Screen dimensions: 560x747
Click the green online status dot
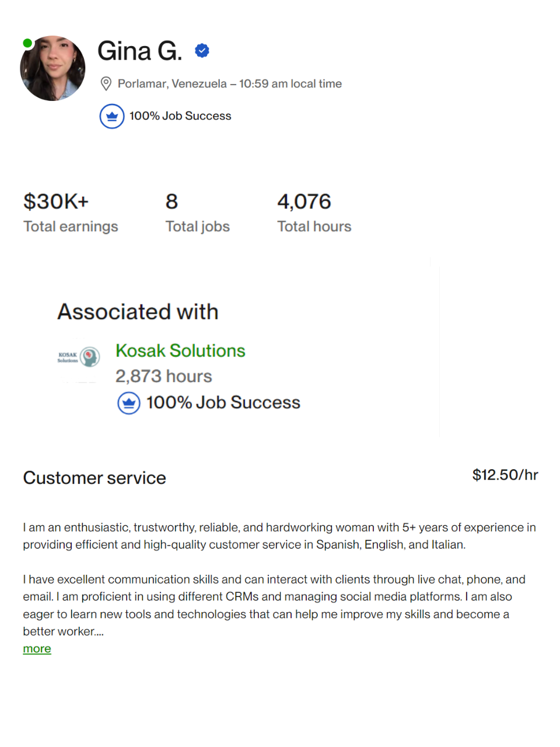(27, 43)
